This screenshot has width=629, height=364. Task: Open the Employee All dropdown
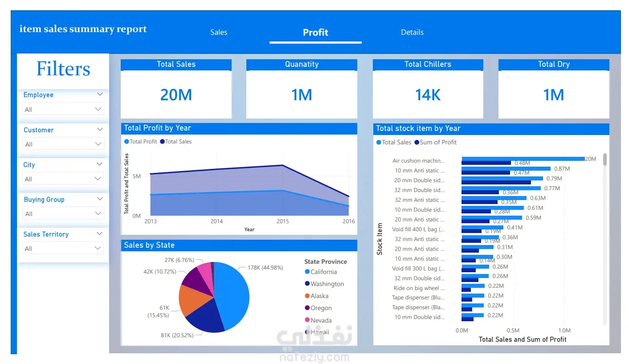63,109
